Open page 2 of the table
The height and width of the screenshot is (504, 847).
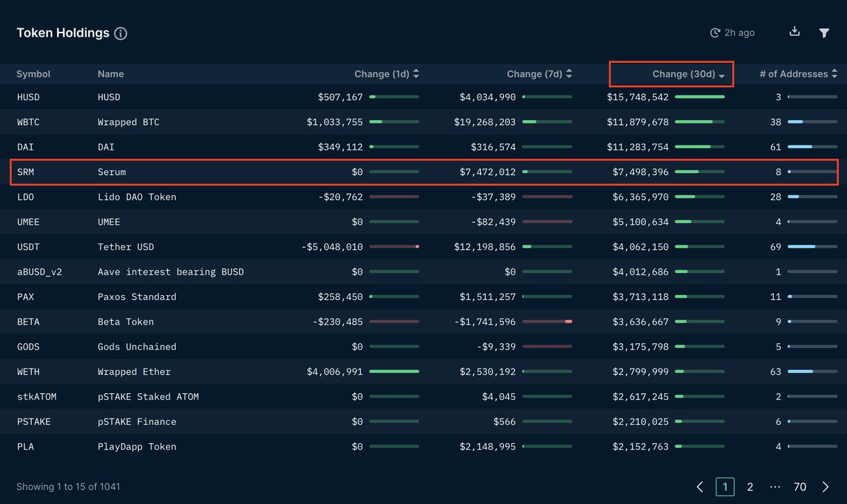point(750,487)
